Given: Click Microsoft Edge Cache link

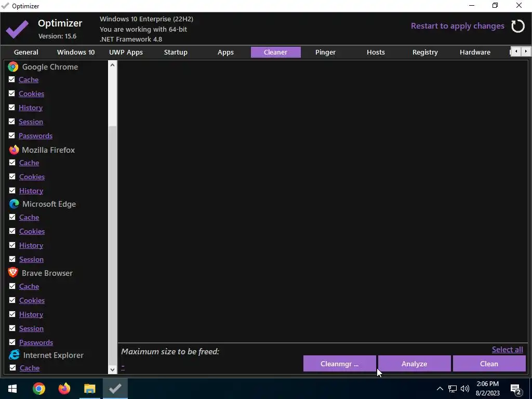Looking at the screenshot, I should pyautogui.click(x=29, y=217).
